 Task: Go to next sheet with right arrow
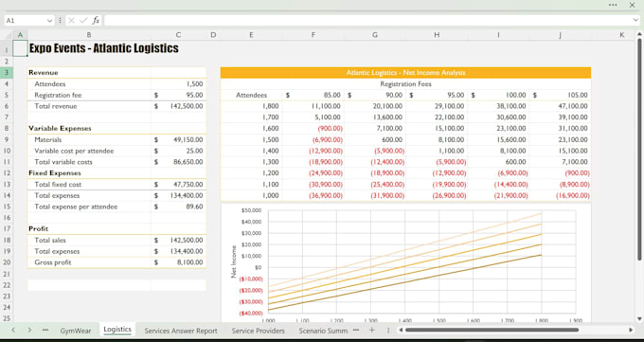click(29, 330)
